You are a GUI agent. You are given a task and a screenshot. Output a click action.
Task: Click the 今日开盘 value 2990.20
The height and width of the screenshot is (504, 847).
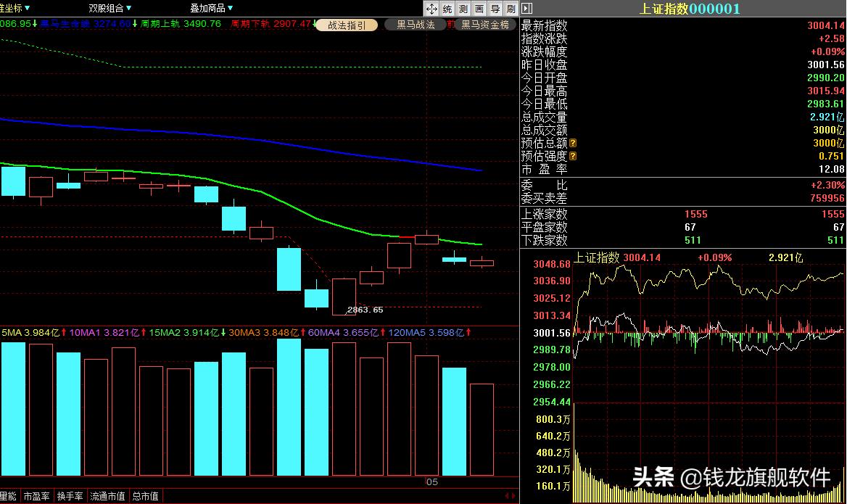825,78
